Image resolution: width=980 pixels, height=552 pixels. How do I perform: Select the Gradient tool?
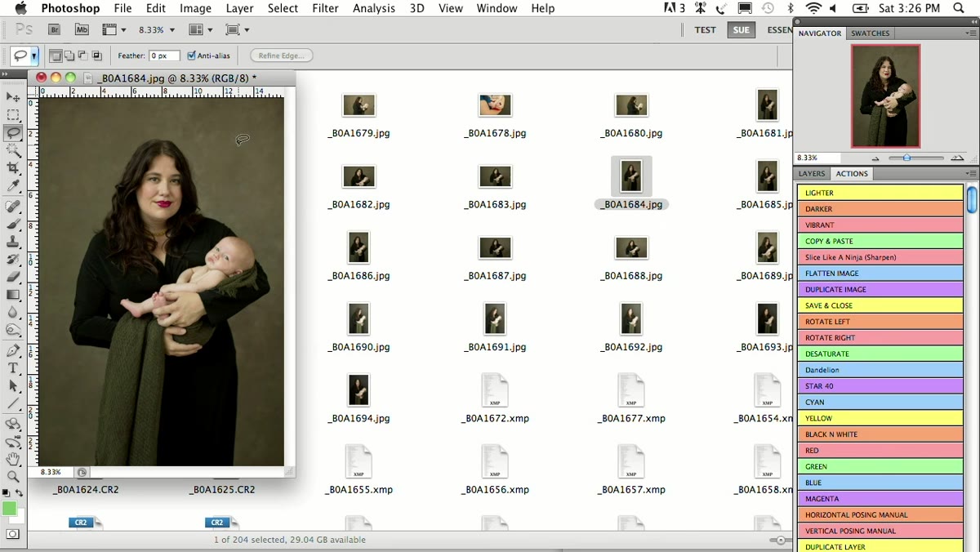coord(13,295)
